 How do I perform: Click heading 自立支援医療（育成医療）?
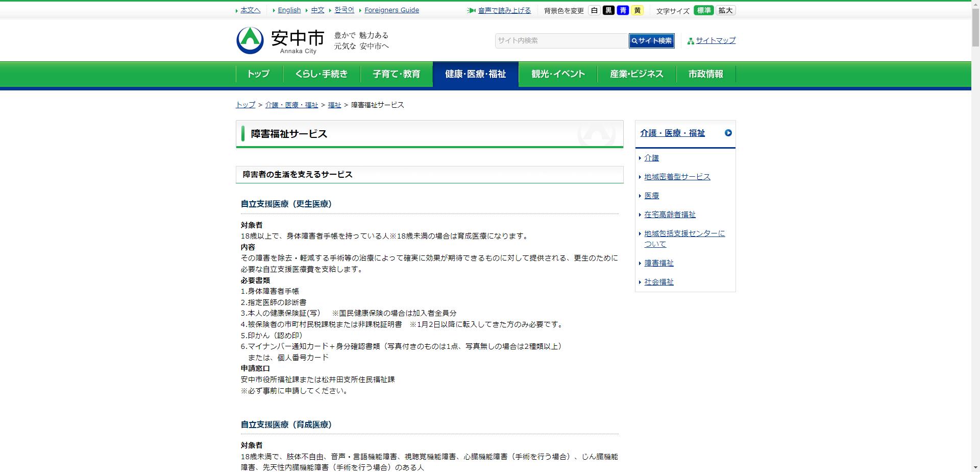click(x=286, y=424)
